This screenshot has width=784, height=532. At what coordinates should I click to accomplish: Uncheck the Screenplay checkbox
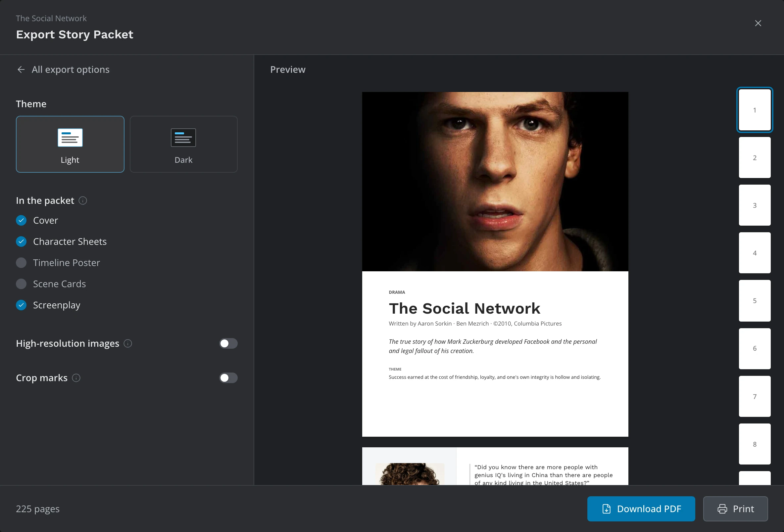pos(21,305)
